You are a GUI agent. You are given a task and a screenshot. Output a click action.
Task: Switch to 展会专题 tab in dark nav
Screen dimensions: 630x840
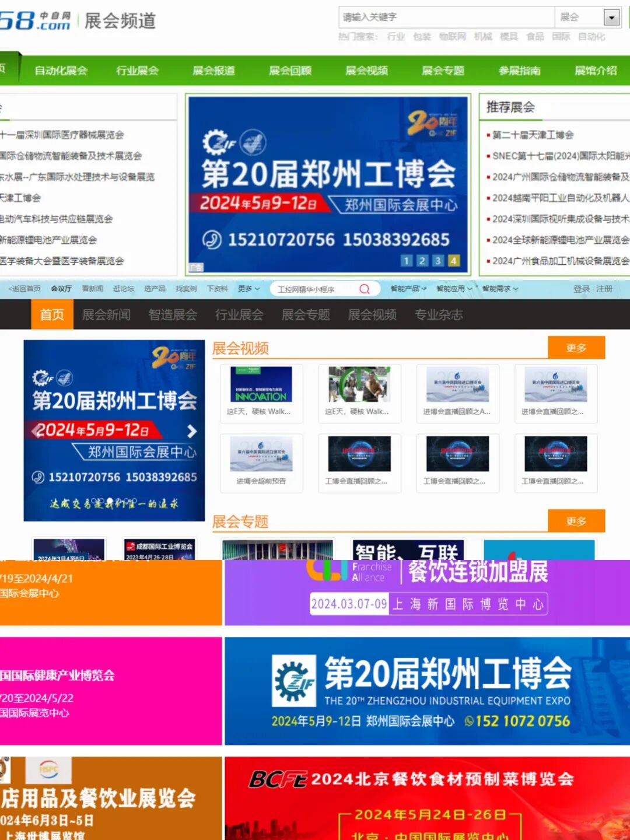pyautogui.click(x=306, y=315)
